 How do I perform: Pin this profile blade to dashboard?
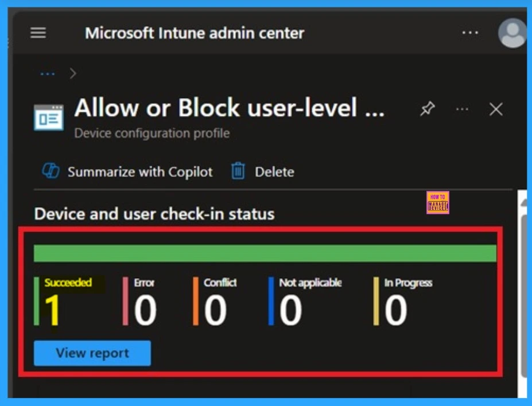pyautogui.click(x=428, y=109)
